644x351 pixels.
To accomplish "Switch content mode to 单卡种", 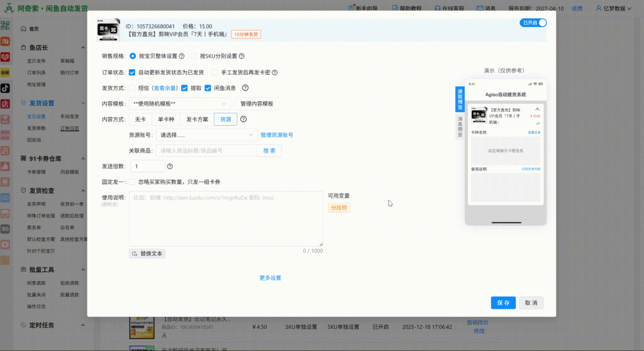I will coord(166,119).
